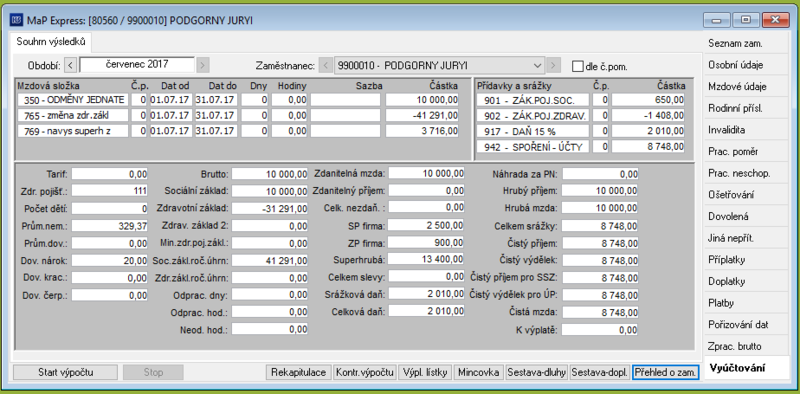Open Ošetřování side tab

(x=746, y=195)
